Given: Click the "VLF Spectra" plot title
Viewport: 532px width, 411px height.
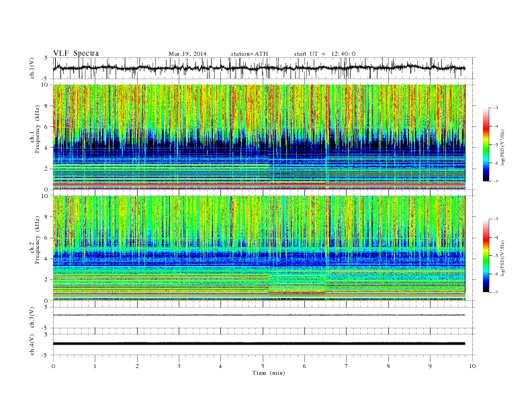Looking at the screenshot, I should (x=76, y=53).
